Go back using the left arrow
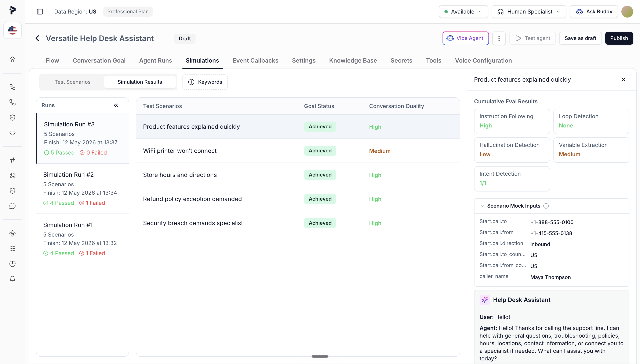 [x=37, y=38]
